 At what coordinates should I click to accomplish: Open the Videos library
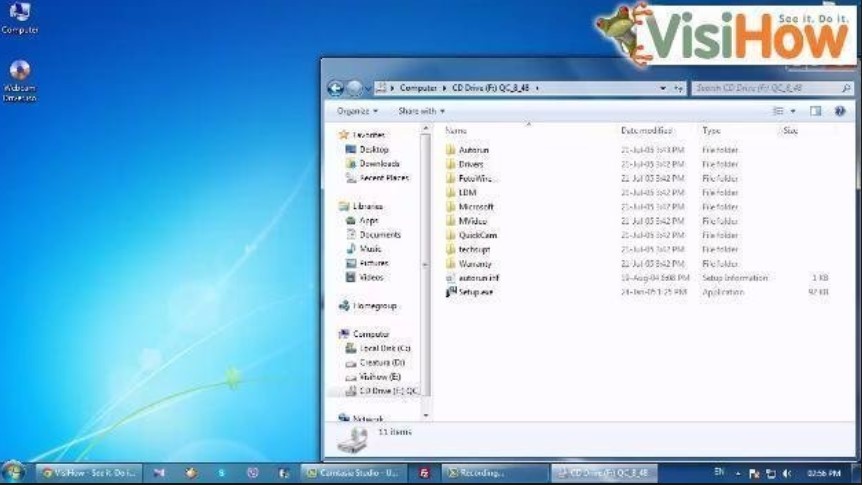coord(364,278)
